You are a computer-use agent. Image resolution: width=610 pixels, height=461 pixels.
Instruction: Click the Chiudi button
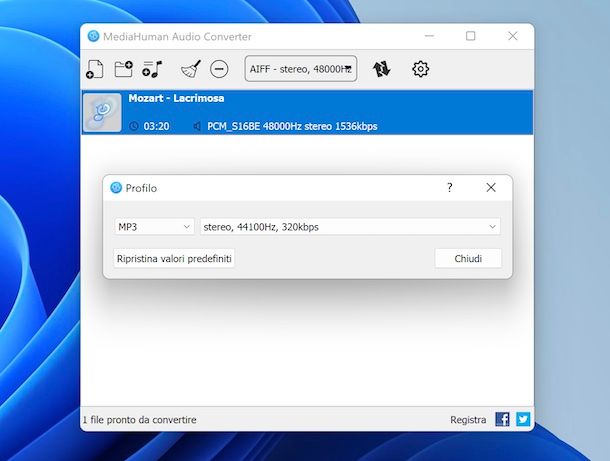point(468,259)
